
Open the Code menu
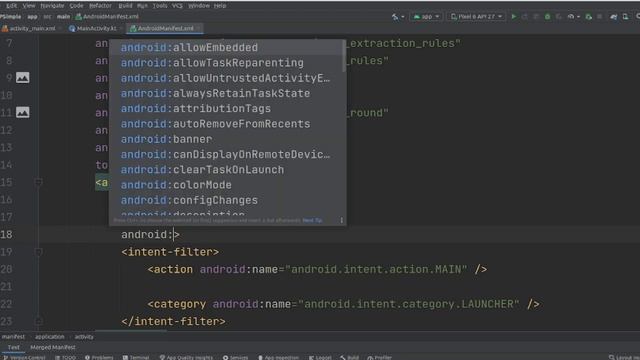[76, 6]
